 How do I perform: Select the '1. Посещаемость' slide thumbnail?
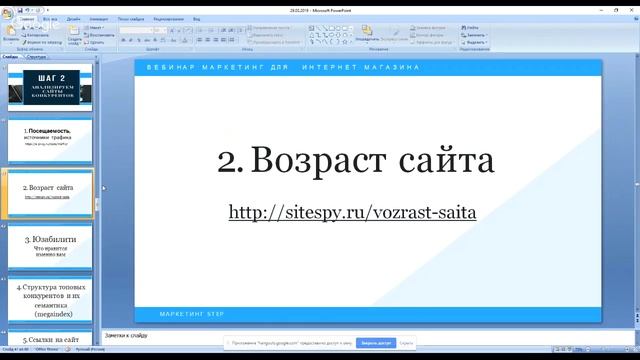50,140
